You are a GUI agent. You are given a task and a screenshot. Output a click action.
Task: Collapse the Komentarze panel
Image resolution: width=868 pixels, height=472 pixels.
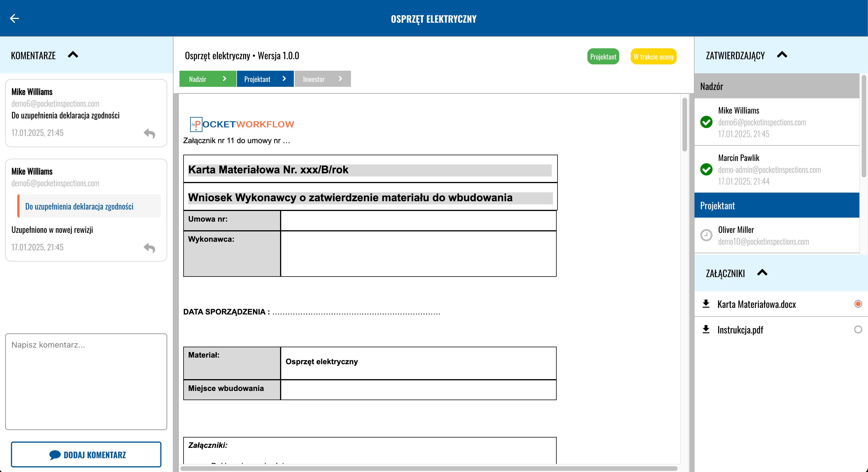tap(73, 55)
